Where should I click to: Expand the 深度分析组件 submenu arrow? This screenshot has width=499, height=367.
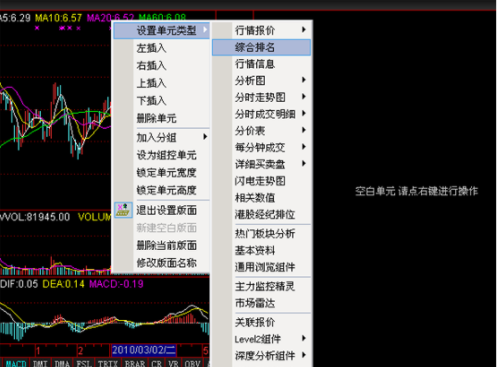pos(304,355)
